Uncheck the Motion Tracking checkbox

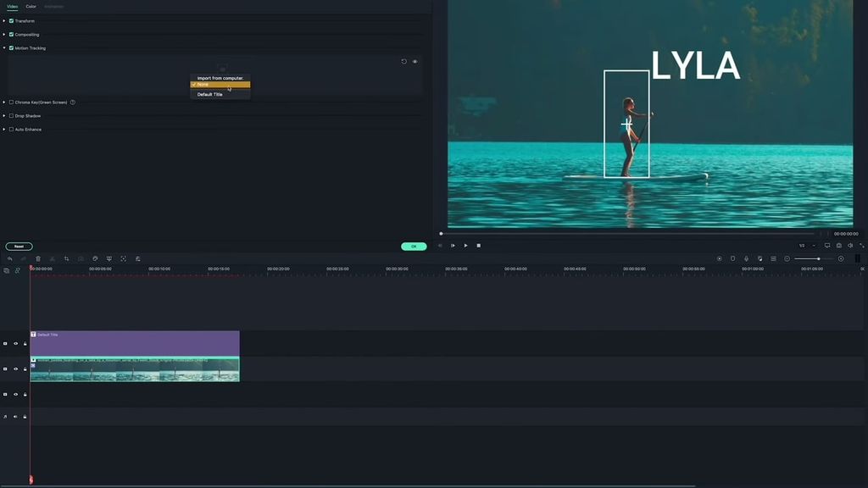10,48
